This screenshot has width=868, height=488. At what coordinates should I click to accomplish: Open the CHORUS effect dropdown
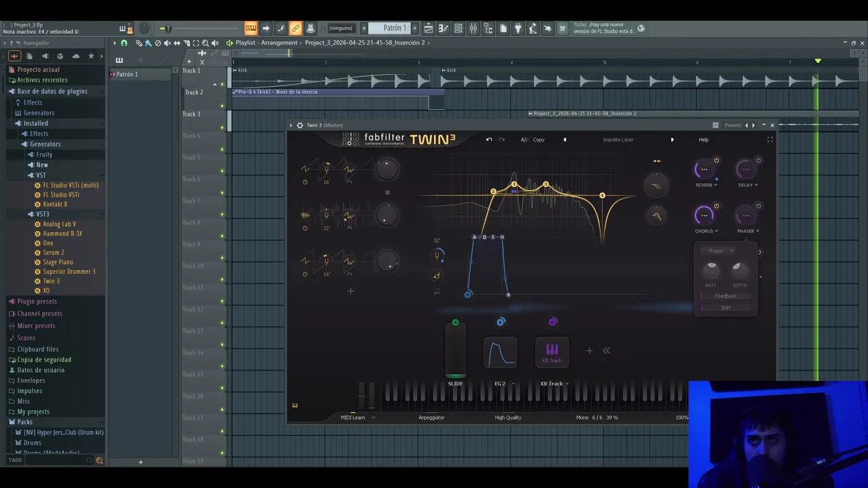point(707,231)
